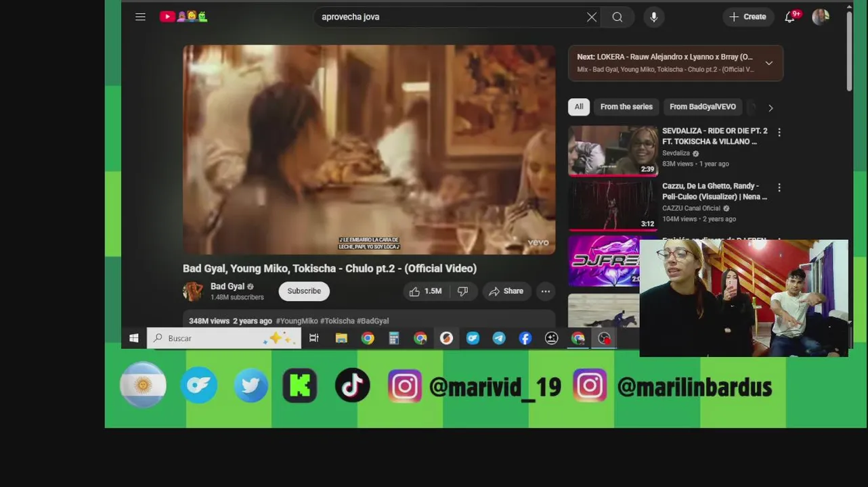Click the video title 'Bad Gyal, Young Miko, Tokischa'
This screenshot has height=487, width=868.
point(330,269)
